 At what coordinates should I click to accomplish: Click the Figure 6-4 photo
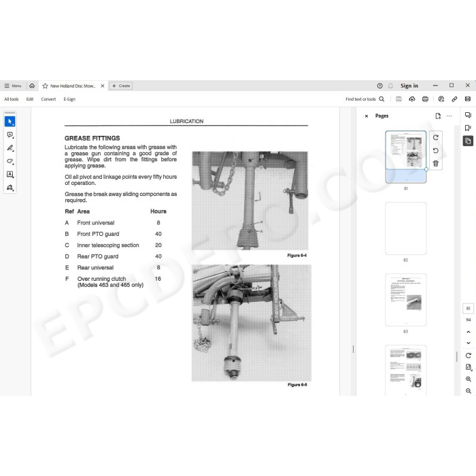point(250,201)
